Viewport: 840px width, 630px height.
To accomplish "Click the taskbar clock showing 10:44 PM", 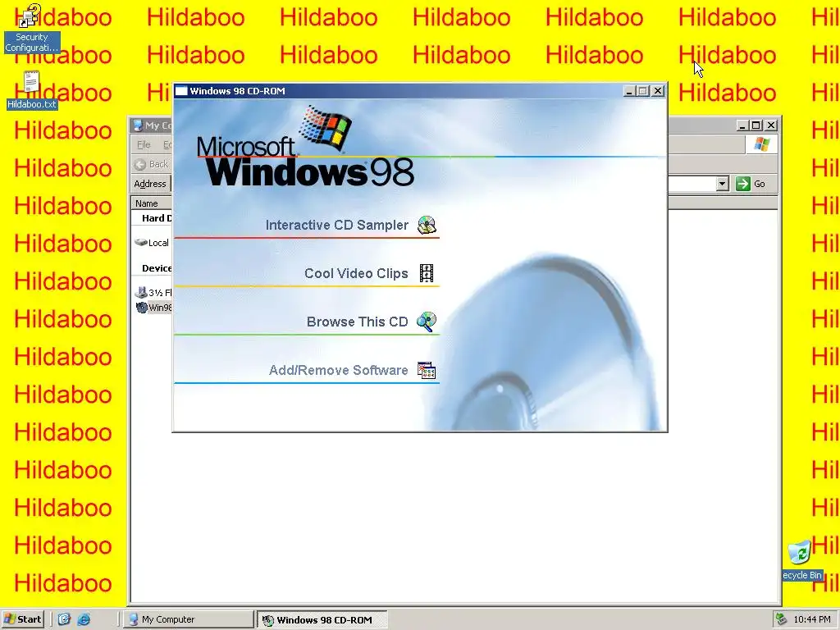I will click(812, 619).
